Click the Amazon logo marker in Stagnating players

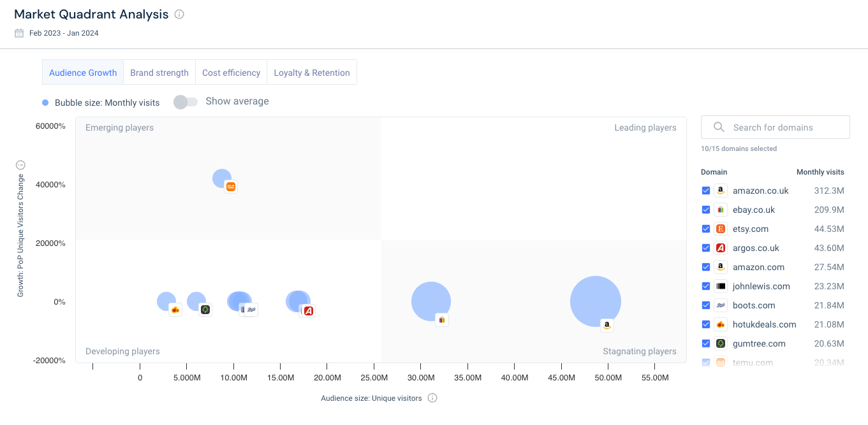(x=607, y=326)
